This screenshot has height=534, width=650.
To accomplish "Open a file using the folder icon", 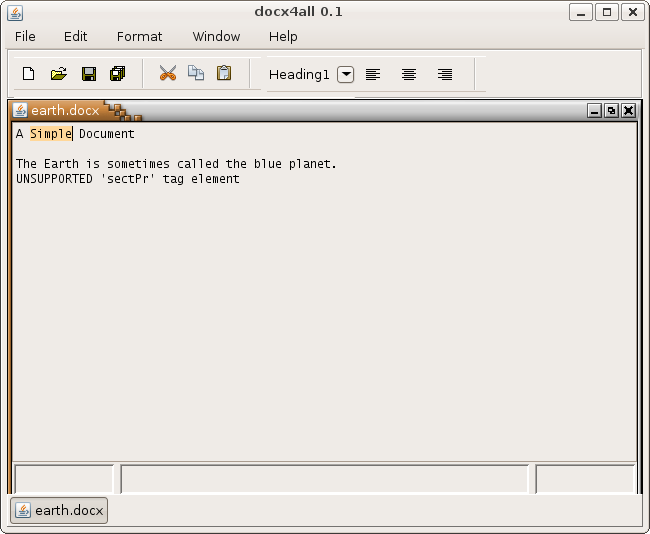I will coord(59,74).
